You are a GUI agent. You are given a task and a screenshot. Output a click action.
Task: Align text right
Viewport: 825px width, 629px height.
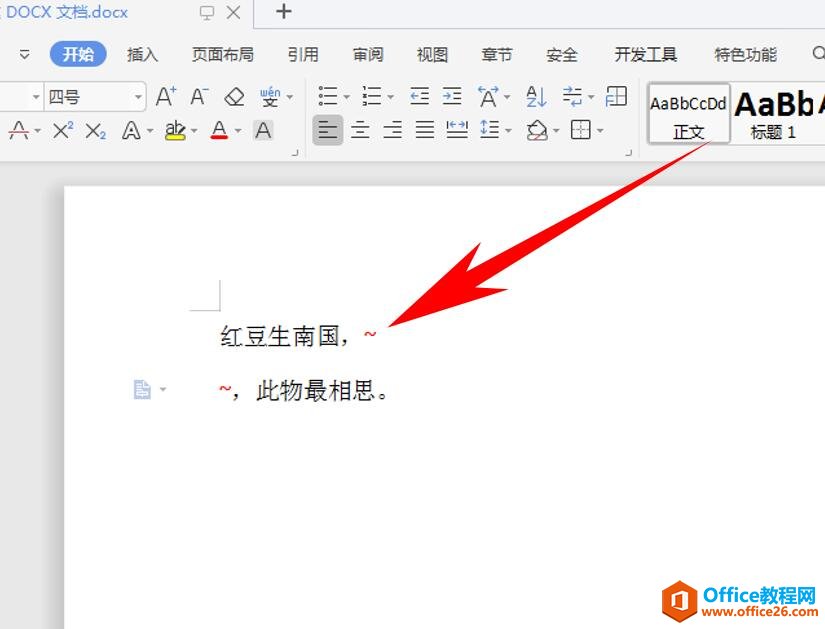393,129
